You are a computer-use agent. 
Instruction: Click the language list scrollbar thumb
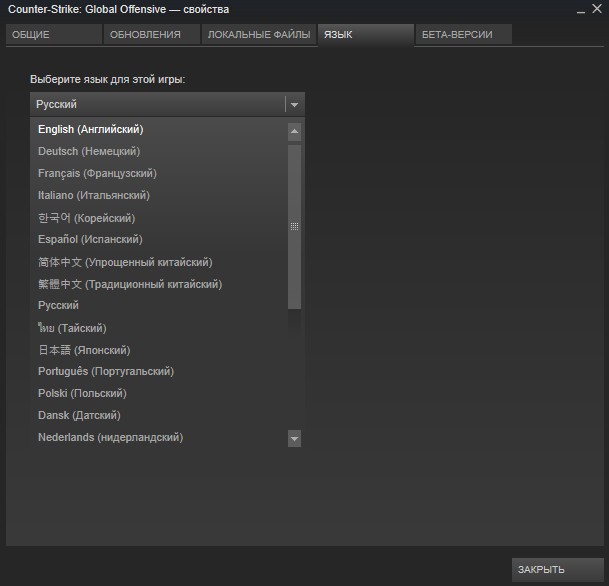click(x=294, y=227)
